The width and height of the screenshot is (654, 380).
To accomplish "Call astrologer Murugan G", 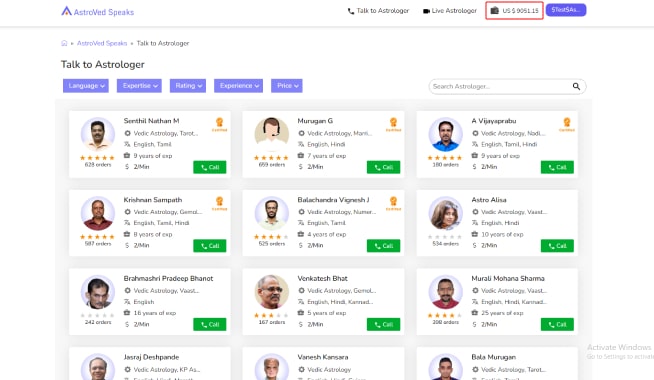I will click(x=383, y=167).
